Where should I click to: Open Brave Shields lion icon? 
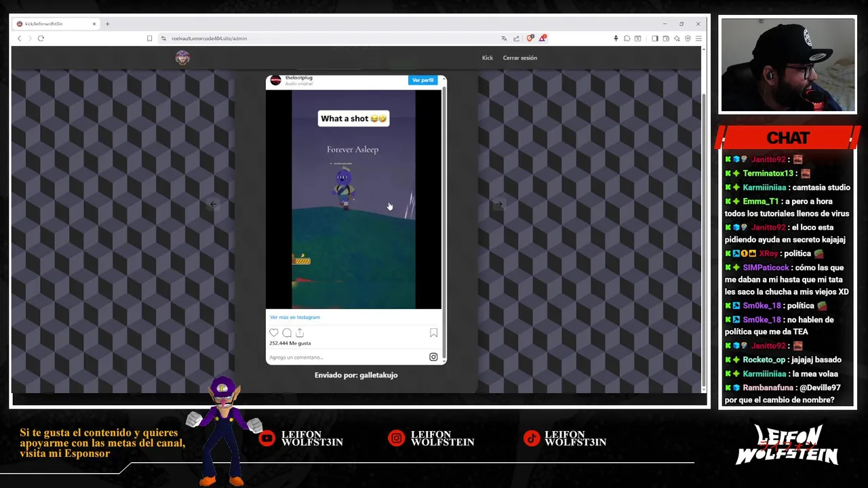[530, 38]
